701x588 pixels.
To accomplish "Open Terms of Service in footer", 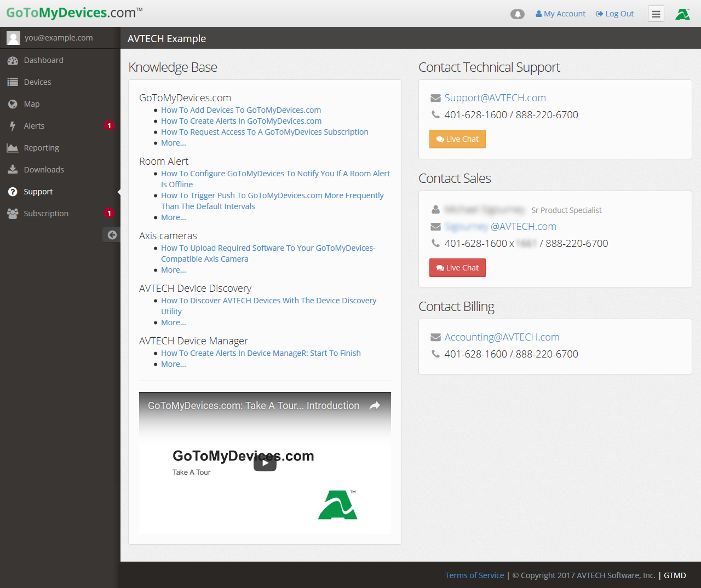I will click(474, 575).
